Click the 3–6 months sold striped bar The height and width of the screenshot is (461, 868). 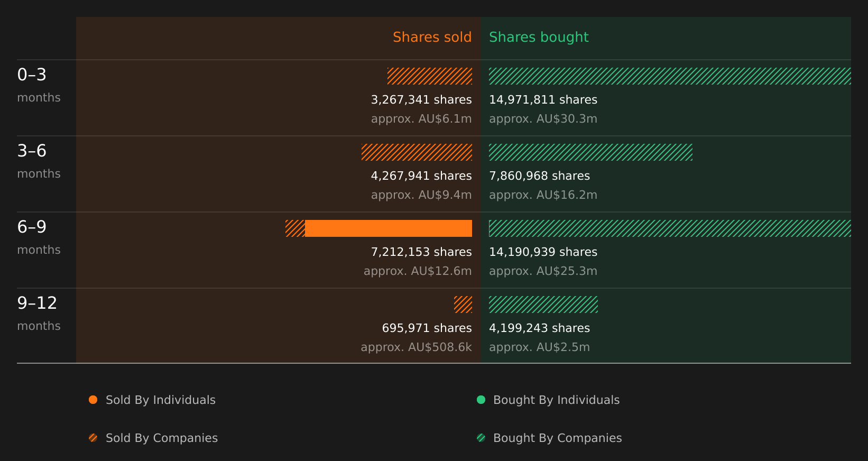tap(417, 152)
